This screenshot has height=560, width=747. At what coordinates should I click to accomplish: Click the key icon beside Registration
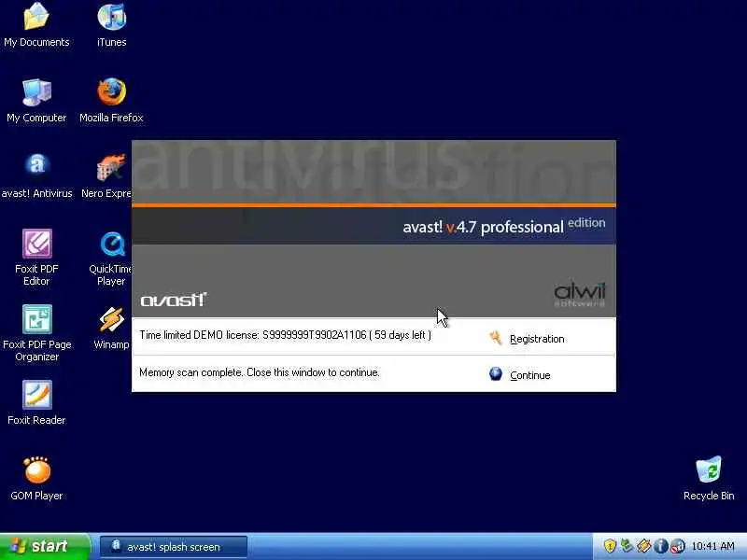click(496, 338)
